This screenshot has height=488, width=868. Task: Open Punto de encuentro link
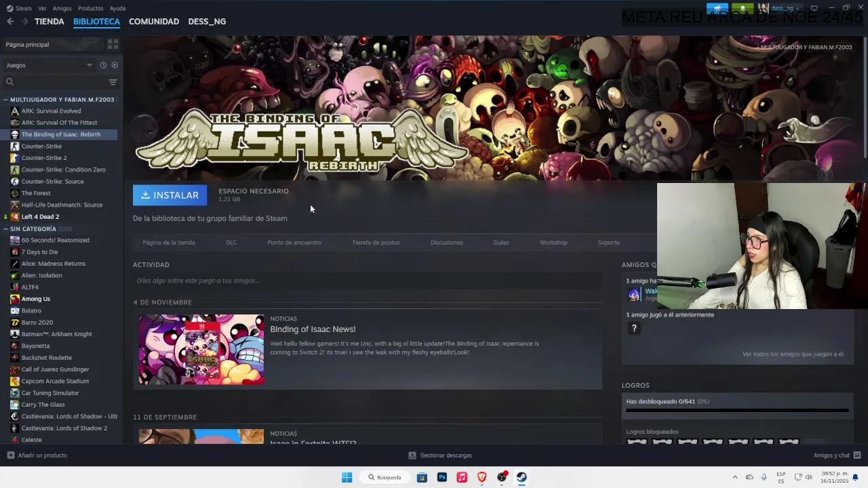click(x=294, y=243)
